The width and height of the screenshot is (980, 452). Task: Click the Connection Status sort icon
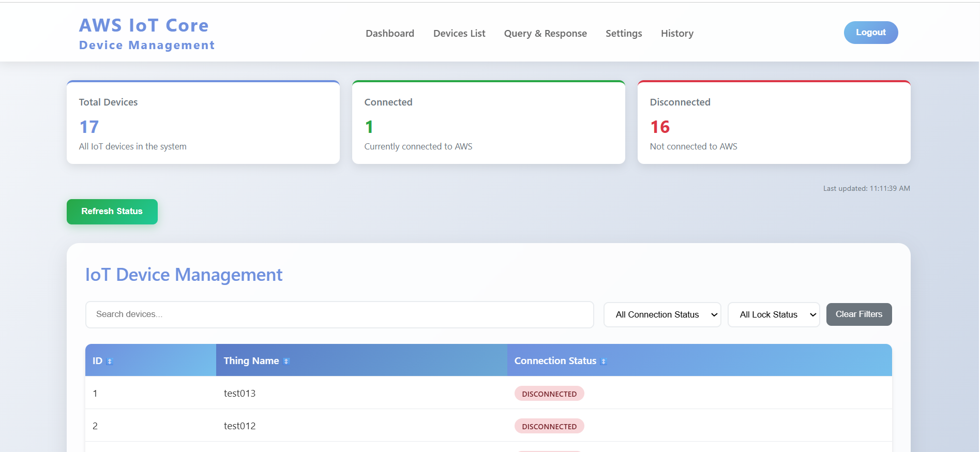604,361
